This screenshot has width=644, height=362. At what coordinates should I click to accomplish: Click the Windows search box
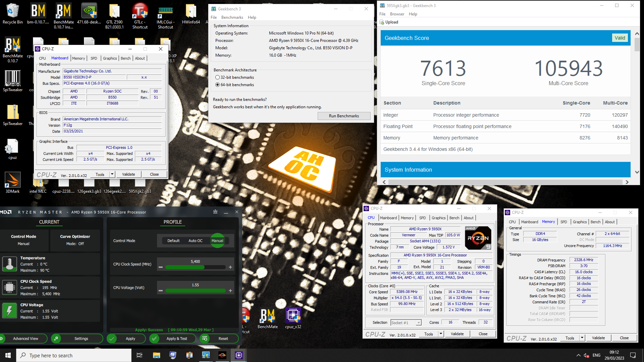(74, 355)
